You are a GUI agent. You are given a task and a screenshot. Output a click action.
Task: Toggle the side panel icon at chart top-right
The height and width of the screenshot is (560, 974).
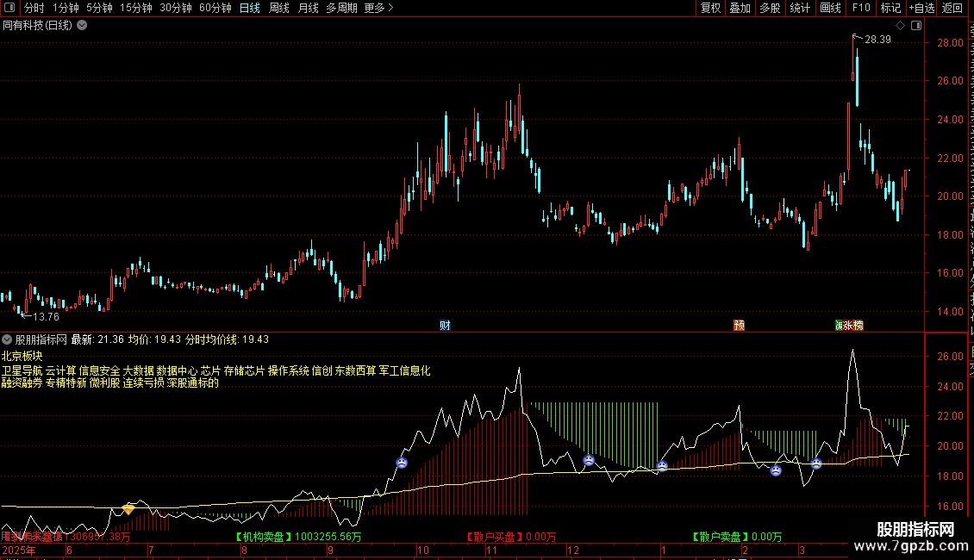pos(916,26)
